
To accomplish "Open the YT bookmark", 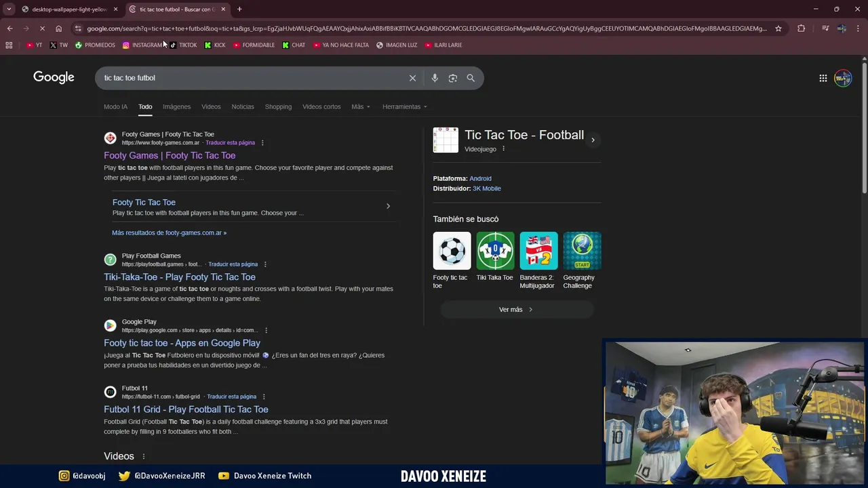I will [34, 45].
